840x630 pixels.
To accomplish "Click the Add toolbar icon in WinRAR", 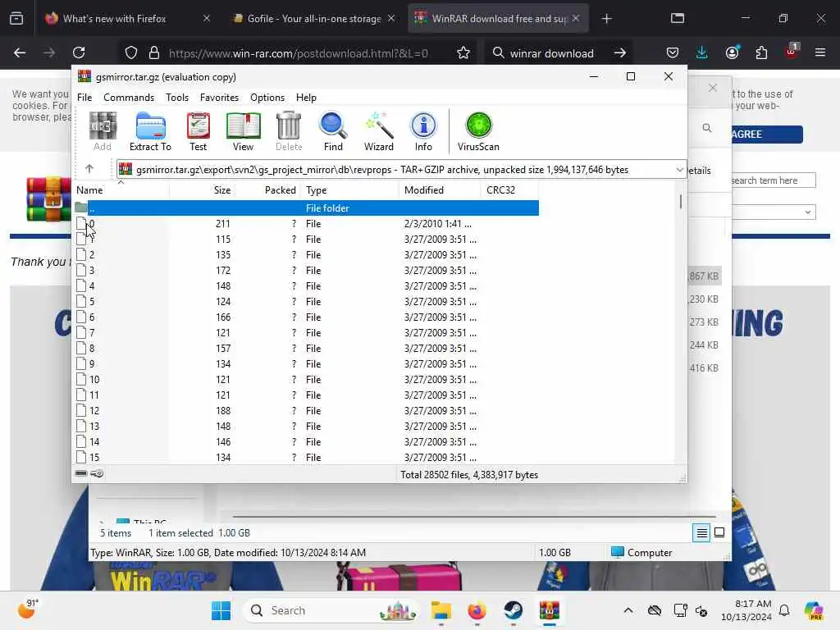I will [x=103, y=131].
